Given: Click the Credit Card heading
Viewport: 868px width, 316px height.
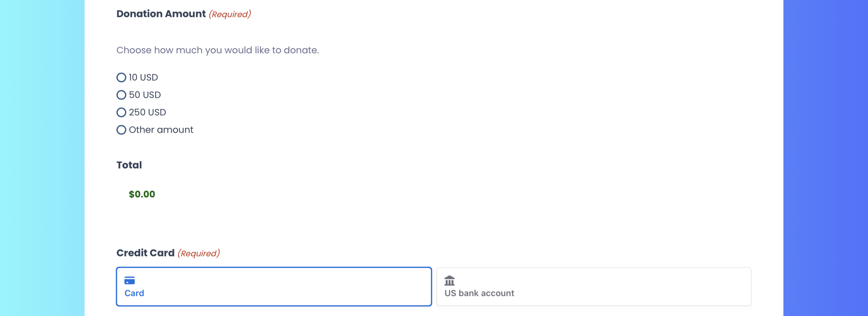Looking at the screenshot, I should tap(145, 253).
